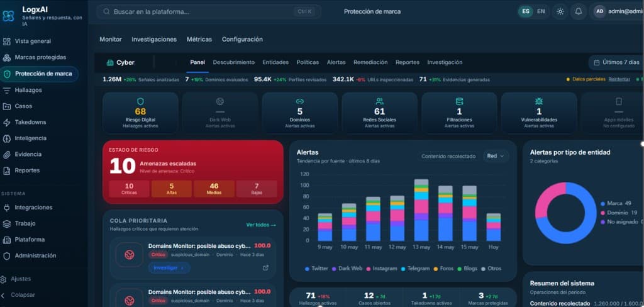
Task: Switch language to ES
Action: point(526,11)
